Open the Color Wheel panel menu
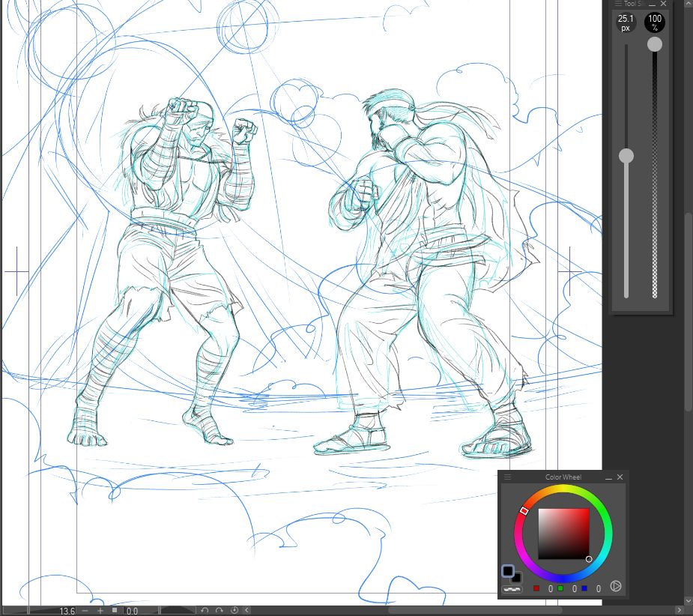The image size is (693, 616). point(507,477)
